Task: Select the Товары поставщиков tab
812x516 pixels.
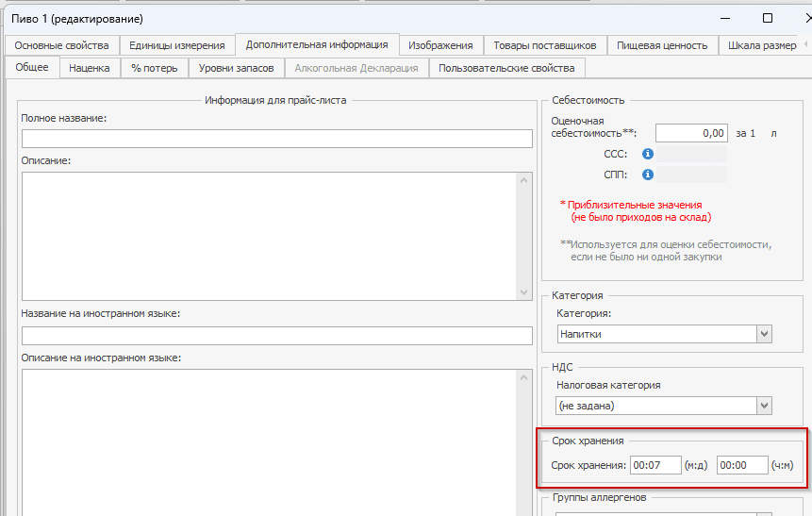Action: [x=544, y=45]
